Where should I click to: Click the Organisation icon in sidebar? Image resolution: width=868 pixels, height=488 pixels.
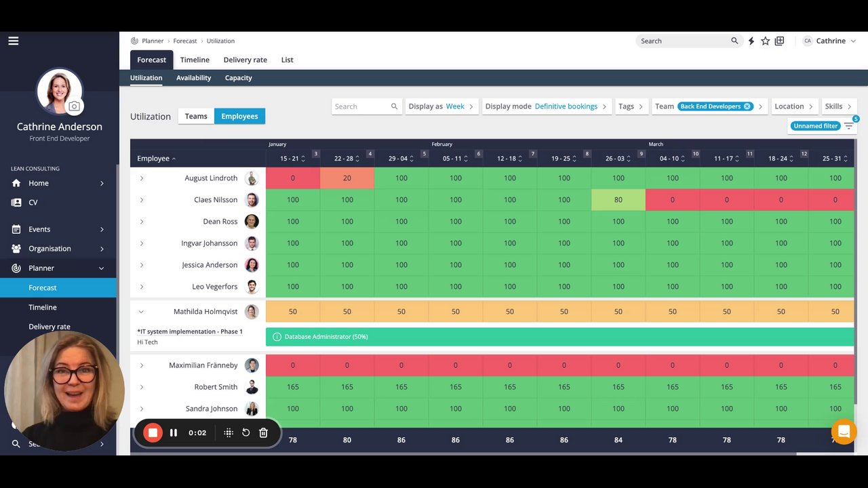click(x=16, y=249)
